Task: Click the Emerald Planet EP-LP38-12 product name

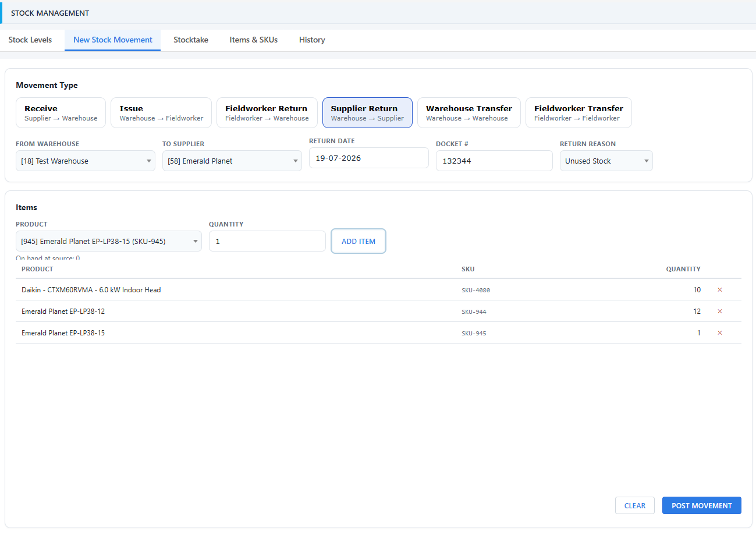Action: tap(63, 312)
